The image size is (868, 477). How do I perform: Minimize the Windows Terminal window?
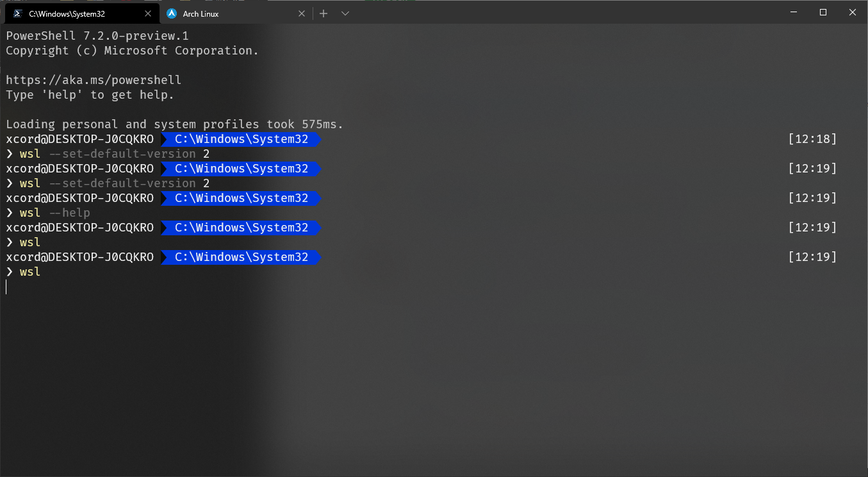coord(792,12)
